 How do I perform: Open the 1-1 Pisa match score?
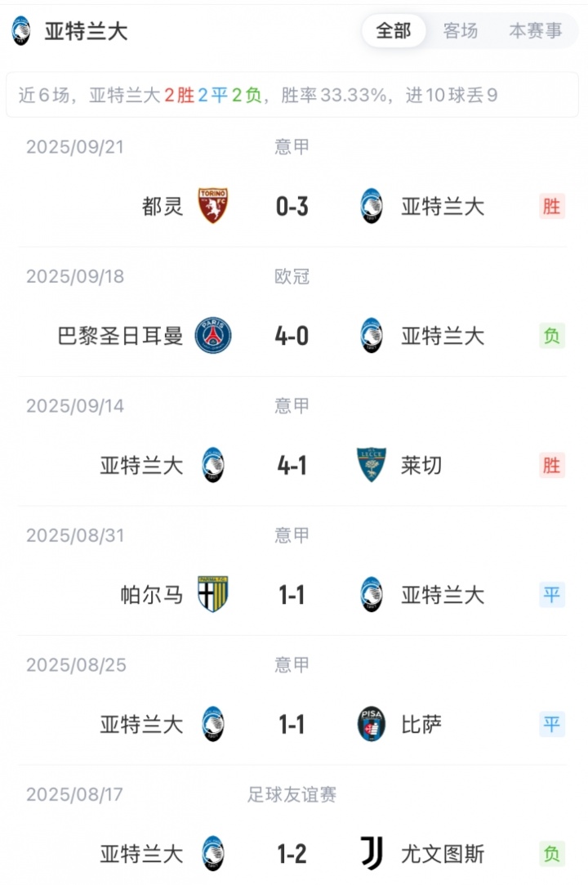pos(292,724)
